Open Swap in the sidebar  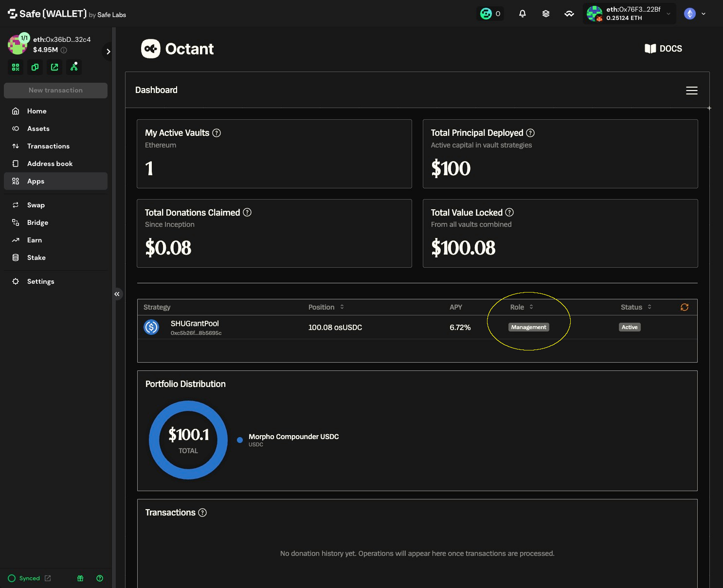tap(55, 205)
